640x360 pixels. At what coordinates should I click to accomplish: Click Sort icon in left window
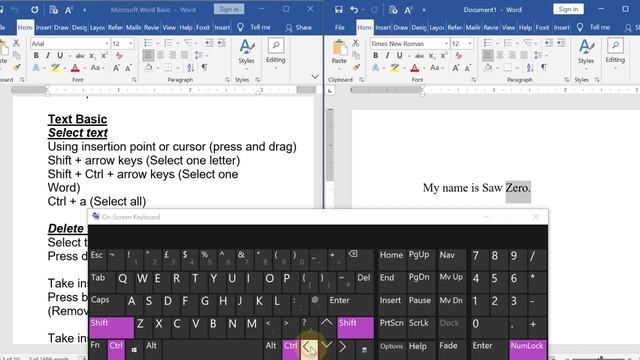(191, 68)
